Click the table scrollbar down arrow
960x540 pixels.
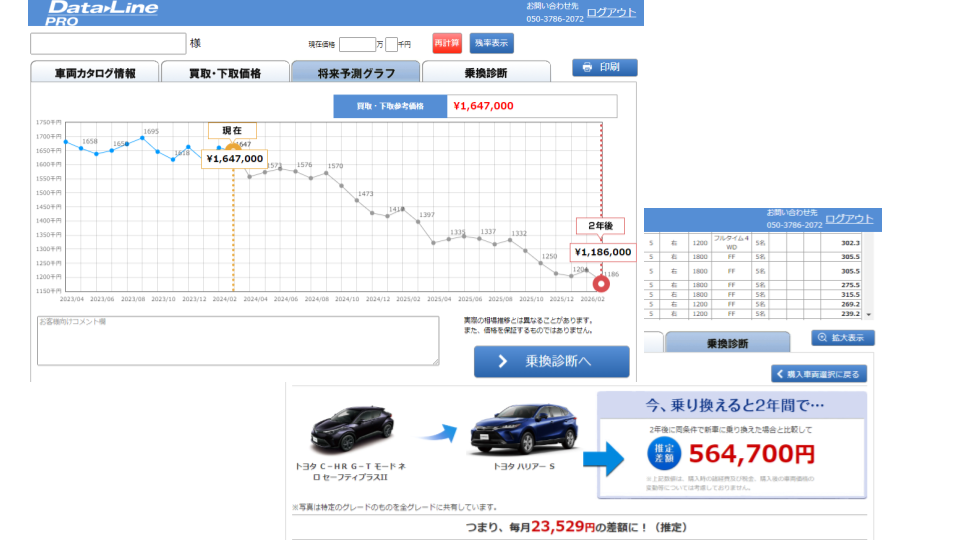click(869, 314)
